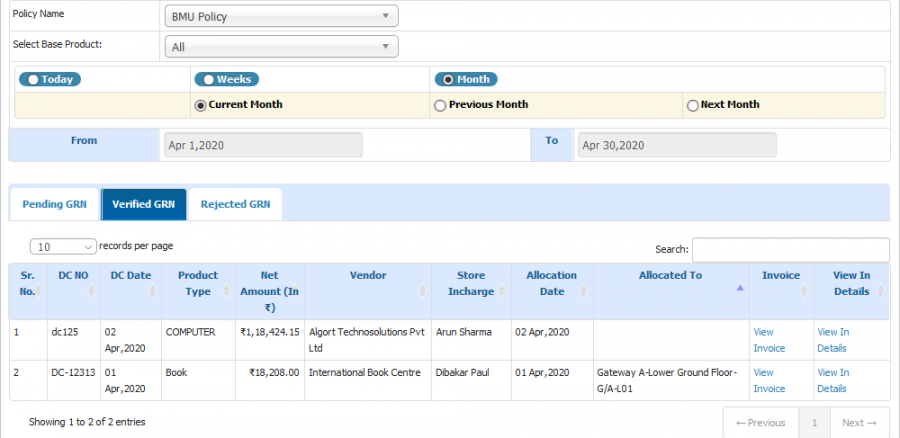Sort by the Allocation Date column arrows
Viewport: 900px width, 438px height.
coord(584,292)
